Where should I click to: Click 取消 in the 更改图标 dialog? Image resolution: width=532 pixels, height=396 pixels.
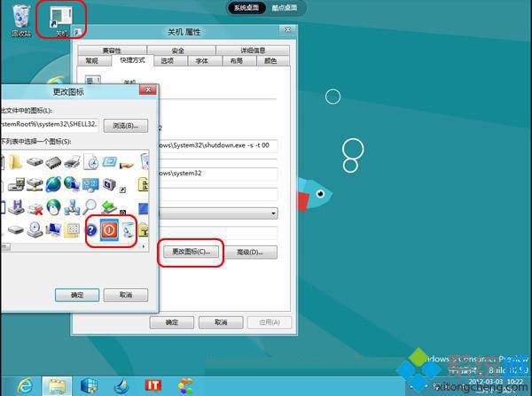click(126, 295)
